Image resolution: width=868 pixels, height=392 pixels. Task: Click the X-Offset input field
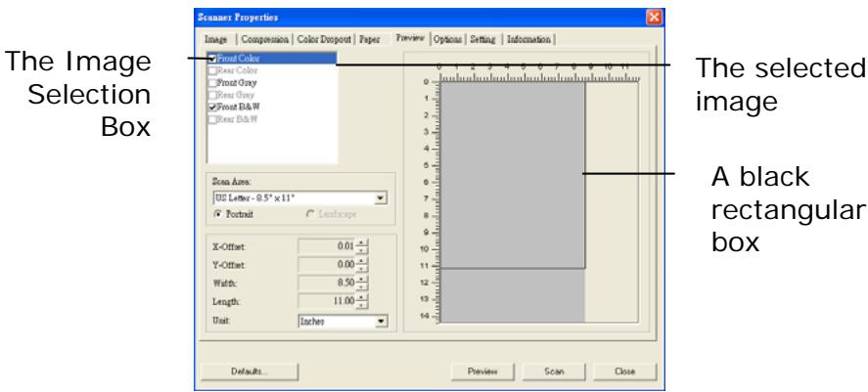pyautogui.click(x=327, y=246)
